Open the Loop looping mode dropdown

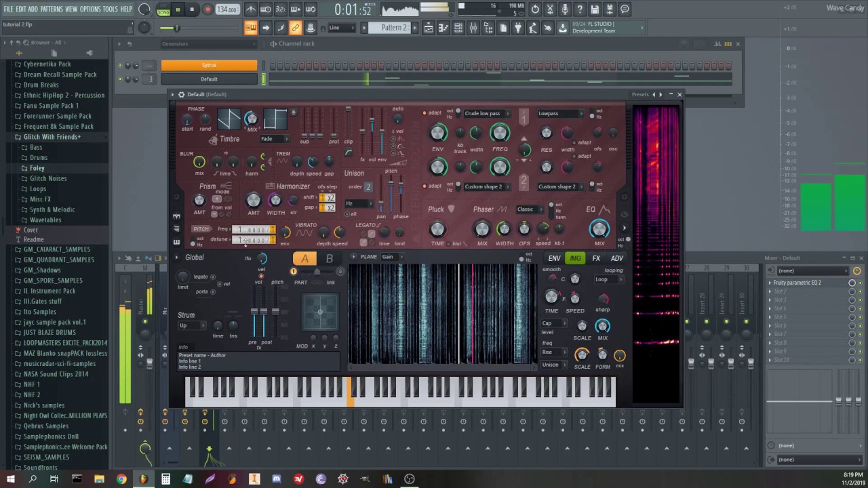(609, 279)
